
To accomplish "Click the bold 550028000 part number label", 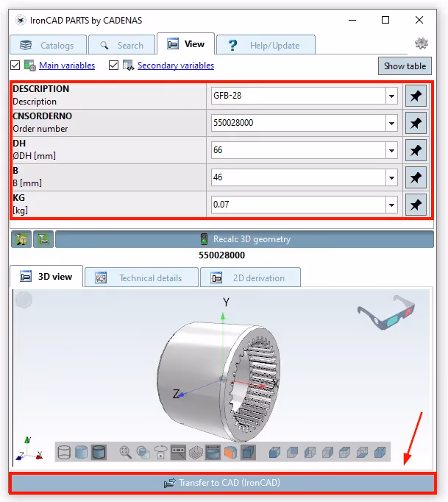I will coord(221,255).
